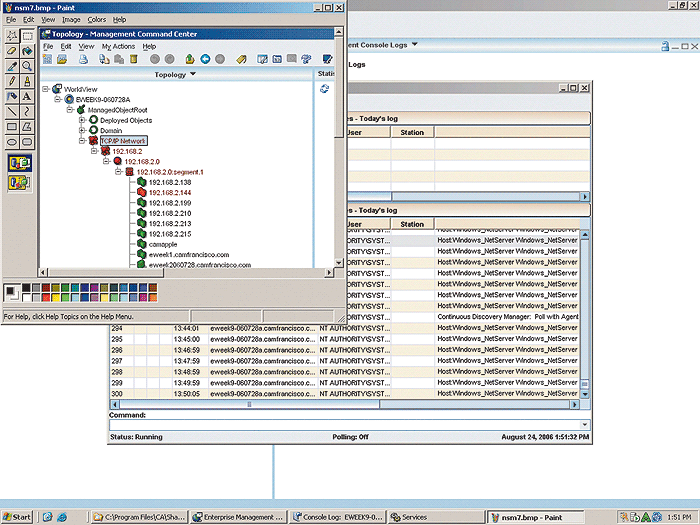Open Paint's View menu
This screenshot has width=700, height=525.
(48, 20)
